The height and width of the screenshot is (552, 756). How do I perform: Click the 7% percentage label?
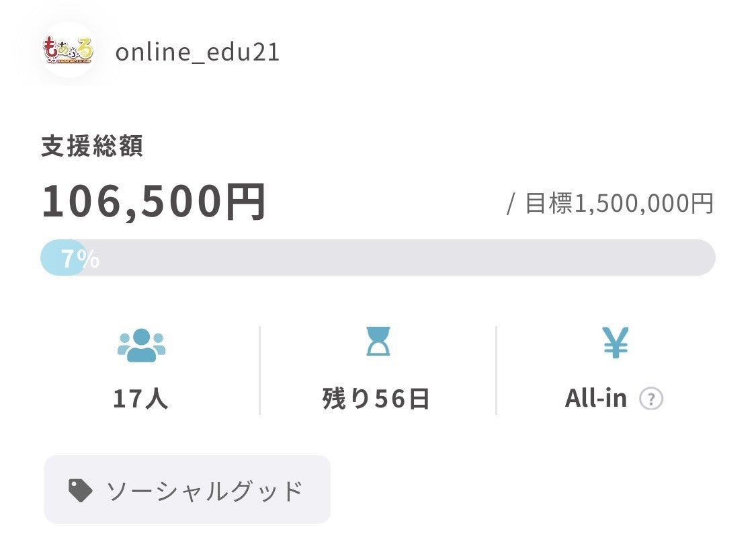coord(81,258)
